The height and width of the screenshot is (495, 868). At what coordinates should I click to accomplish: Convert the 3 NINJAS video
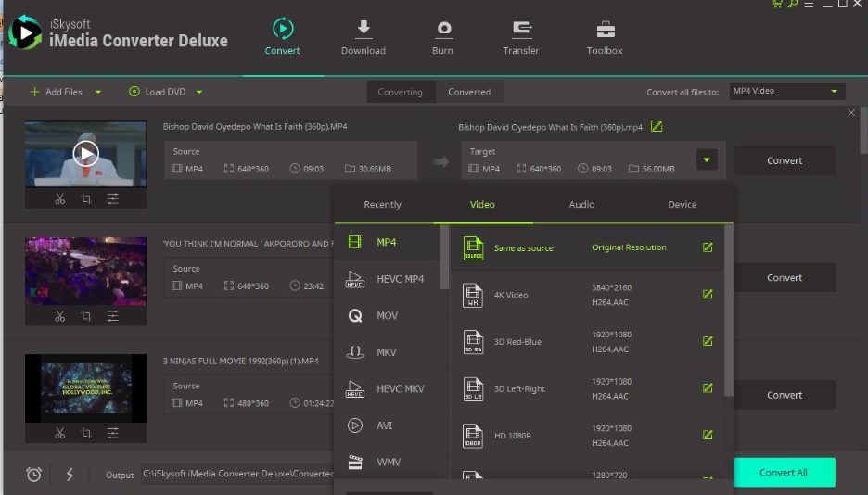[x=785, y=395]
